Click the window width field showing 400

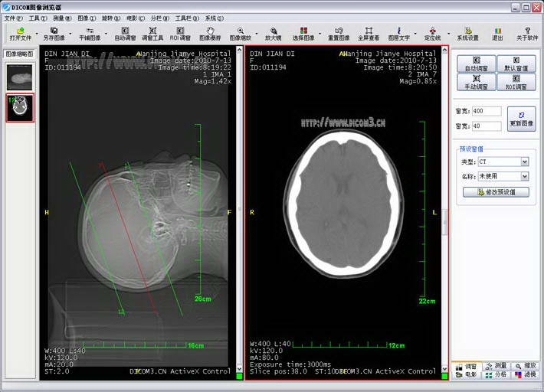(487, 111)
